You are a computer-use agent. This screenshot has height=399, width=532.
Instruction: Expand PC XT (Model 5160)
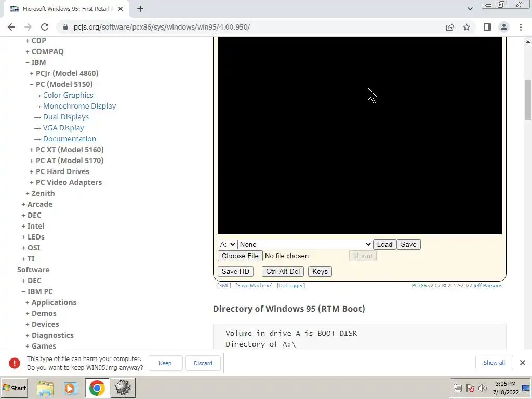66,150
